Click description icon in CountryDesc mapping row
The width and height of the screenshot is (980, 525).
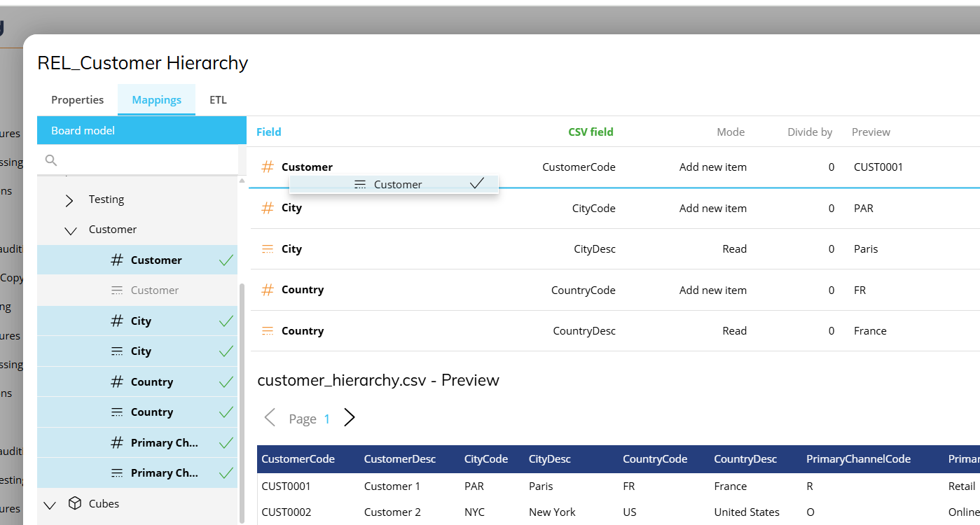pyautogui.click(x=268, y=331)
